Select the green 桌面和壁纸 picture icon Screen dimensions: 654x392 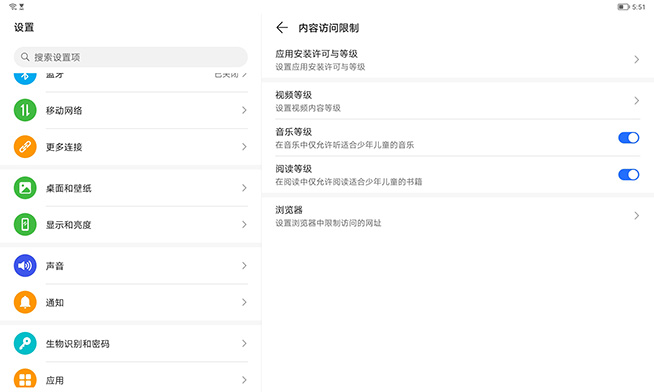(x=25, y=188)
